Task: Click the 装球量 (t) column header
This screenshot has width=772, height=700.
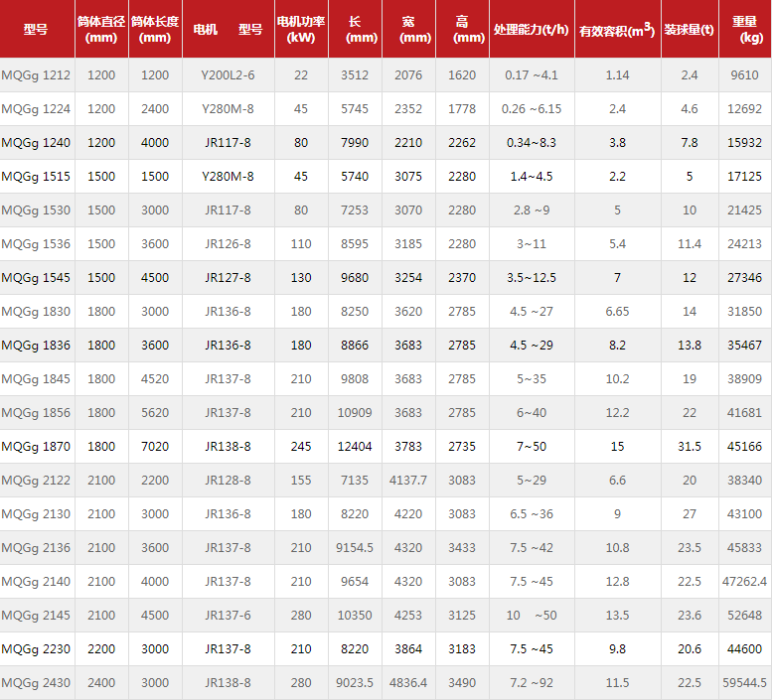Action: (x=690, y=30)
